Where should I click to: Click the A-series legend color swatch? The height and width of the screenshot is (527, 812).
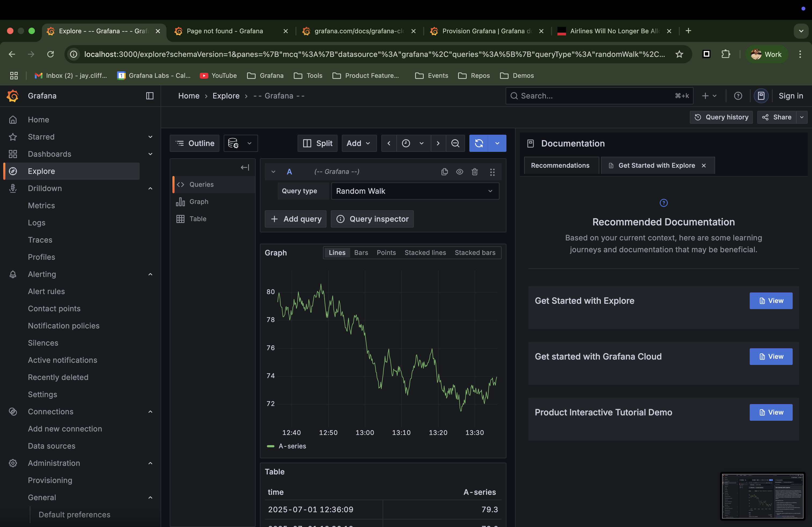(x=271, y=446)
